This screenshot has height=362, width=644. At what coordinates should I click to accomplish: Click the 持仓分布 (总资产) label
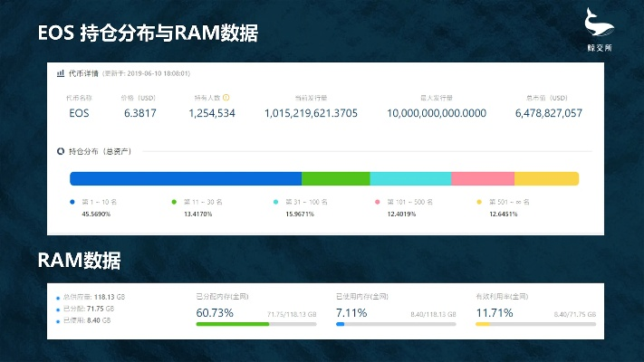click(101, 151)
